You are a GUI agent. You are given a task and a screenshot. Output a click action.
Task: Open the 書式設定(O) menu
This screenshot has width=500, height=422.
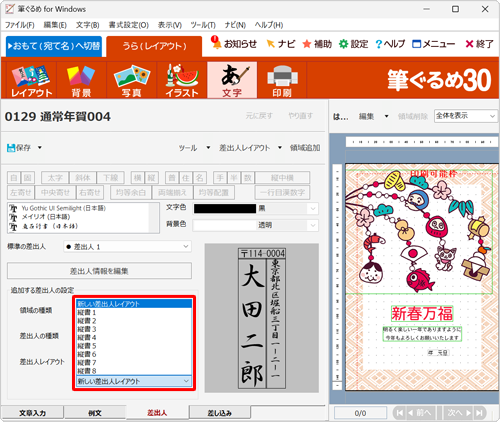pyautogui.click(x=129, y=25)
